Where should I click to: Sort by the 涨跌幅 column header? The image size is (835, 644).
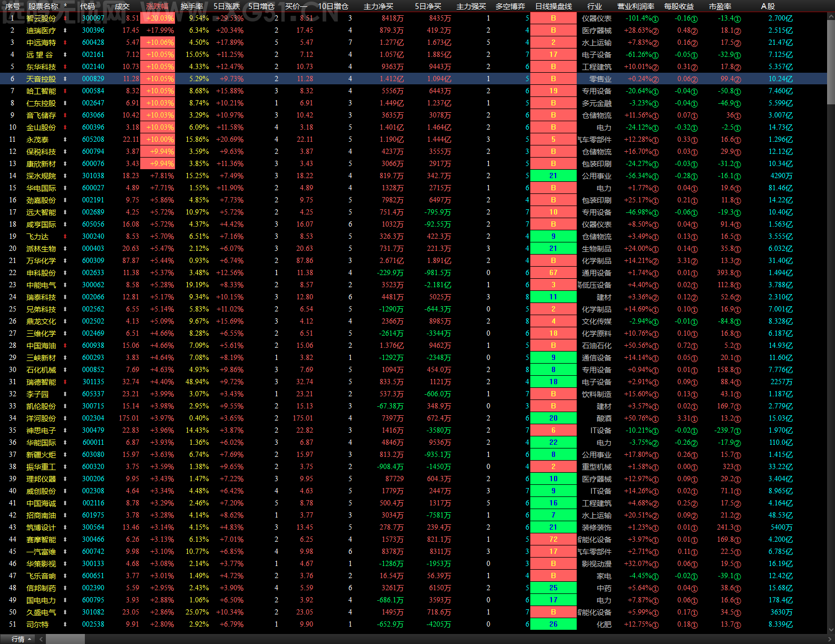click(x=157, y=6)
